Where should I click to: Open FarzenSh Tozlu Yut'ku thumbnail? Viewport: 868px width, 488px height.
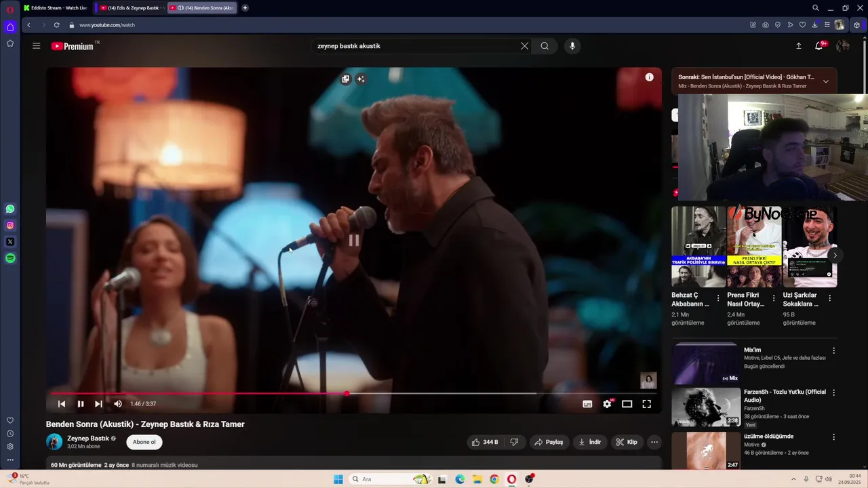[x=706, y=407]
